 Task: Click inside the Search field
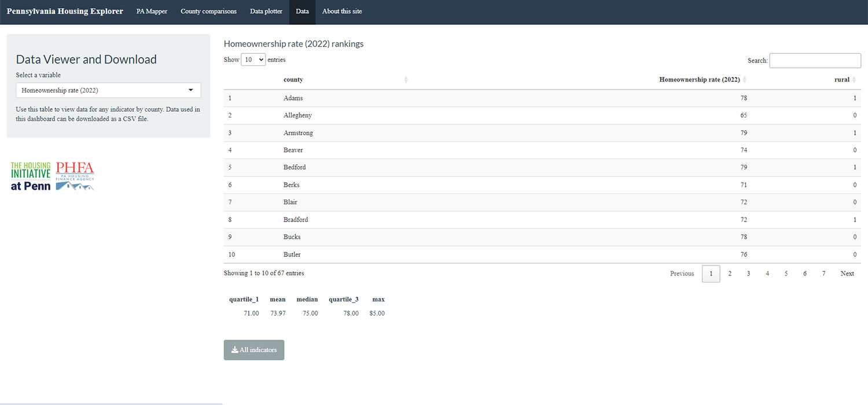[814, 60]
